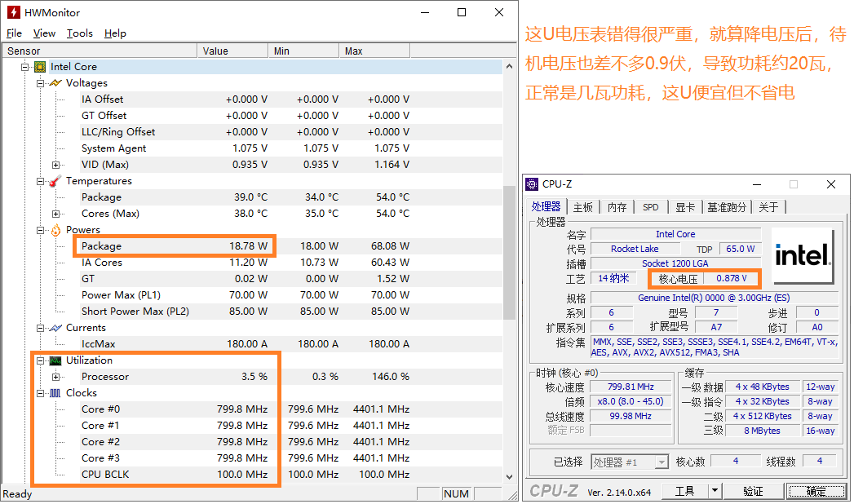Click the CPU-Z app icon in title bar
The image size is (854, 504).
pos(532,184)
